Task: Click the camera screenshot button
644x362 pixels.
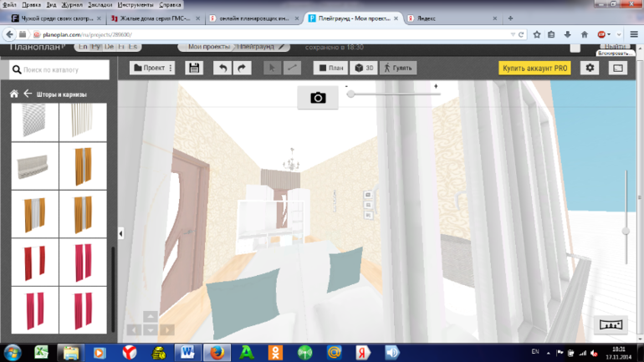Action: 318,98
